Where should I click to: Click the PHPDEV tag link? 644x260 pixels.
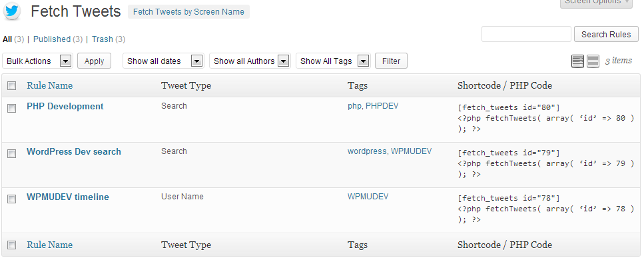(x=382, y=106)
